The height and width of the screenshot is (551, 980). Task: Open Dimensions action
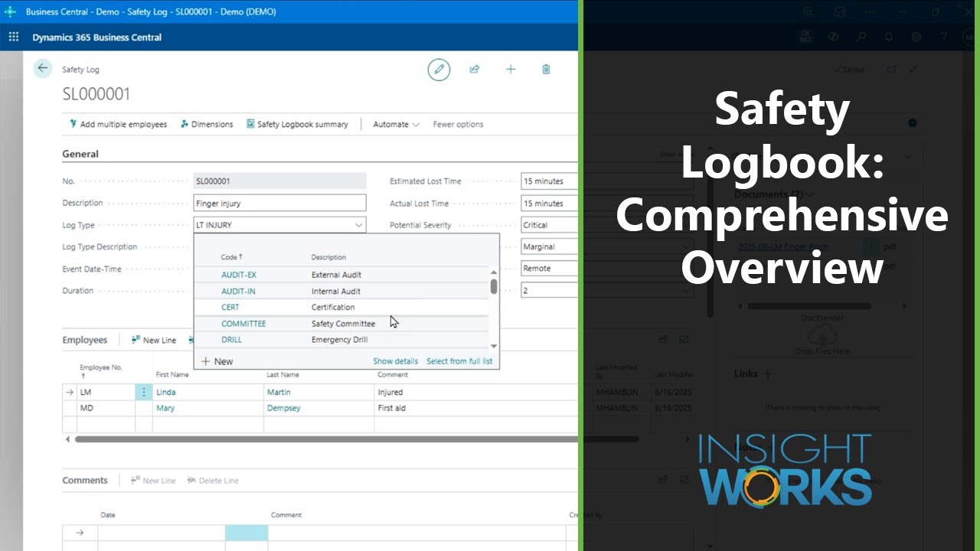coord(207,124)
